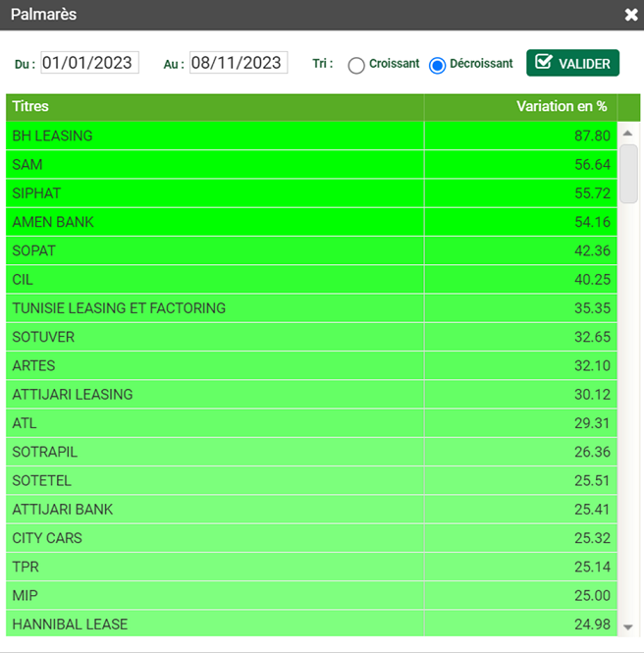Click the scrollbar down arrow
Screen dimensions: 644x653
(627, 626)
